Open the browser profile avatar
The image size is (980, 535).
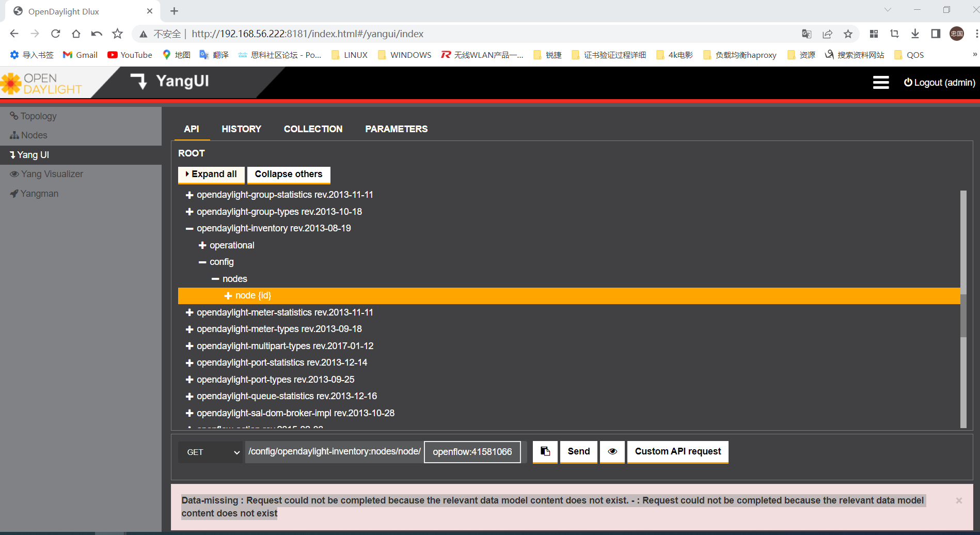pos(957,34)
